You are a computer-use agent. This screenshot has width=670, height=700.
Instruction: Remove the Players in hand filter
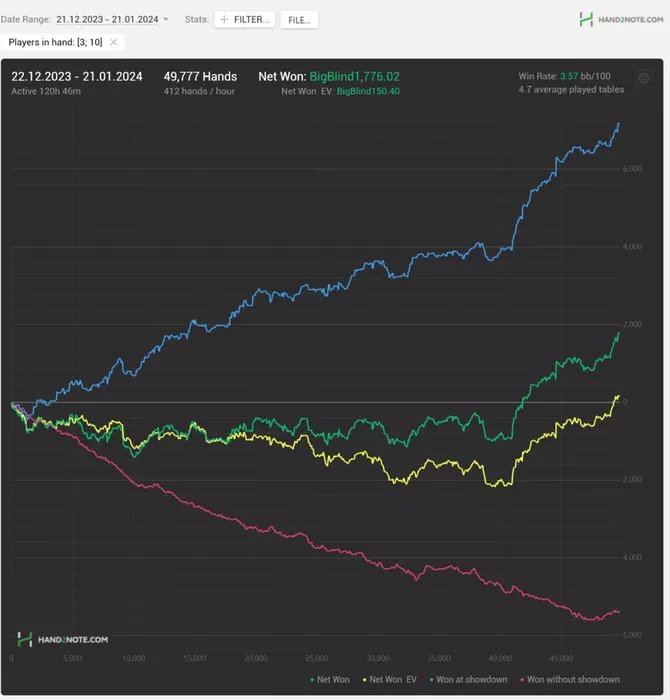[x=114, y=42]
